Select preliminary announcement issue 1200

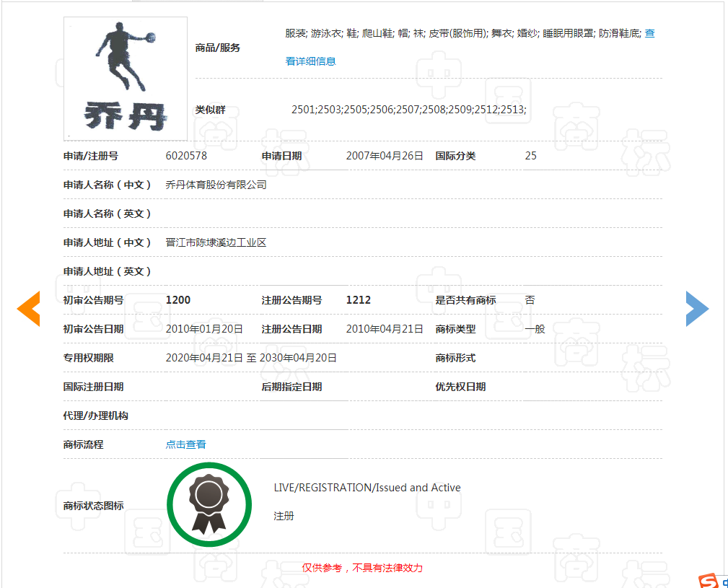pyautogui.click(x=177, y=300)
